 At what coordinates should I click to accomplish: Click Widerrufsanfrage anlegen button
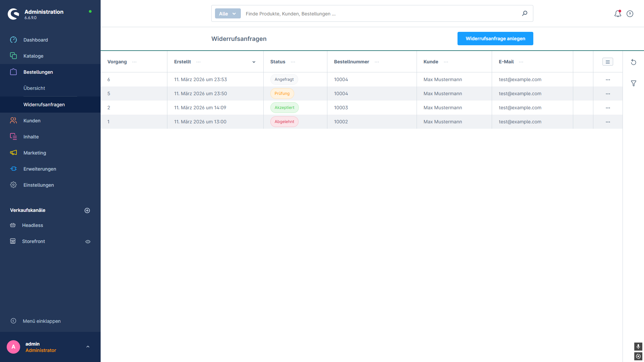pyautogui.click(x=495, y=39)
